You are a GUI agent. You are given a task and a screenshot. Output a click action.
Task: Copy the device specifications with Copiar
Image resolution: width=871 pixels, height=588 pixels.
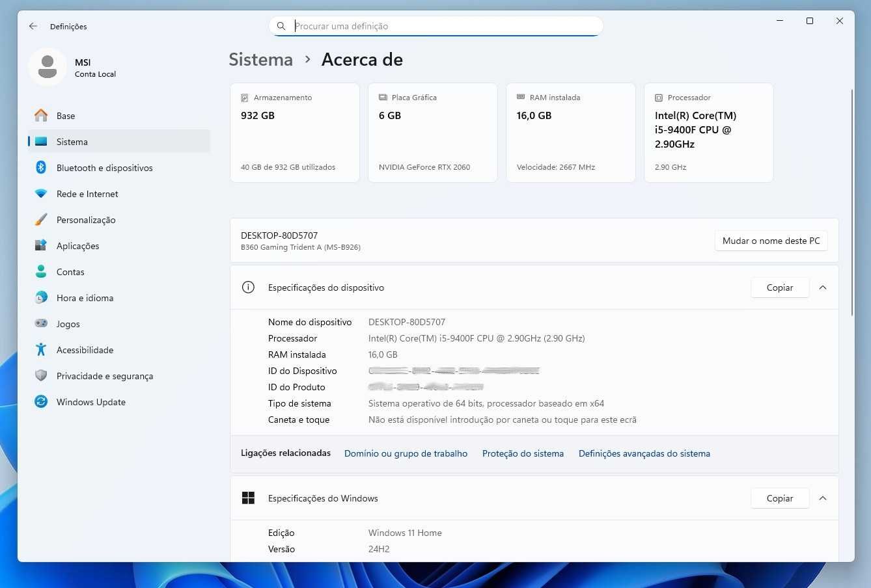(x=780, y=287)
